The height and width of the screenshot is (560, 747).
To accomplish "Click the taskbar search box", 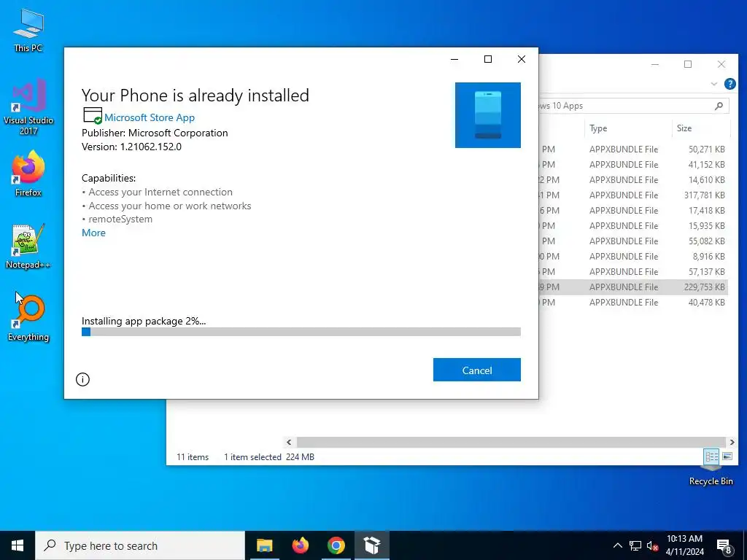I will coord(140,545).
